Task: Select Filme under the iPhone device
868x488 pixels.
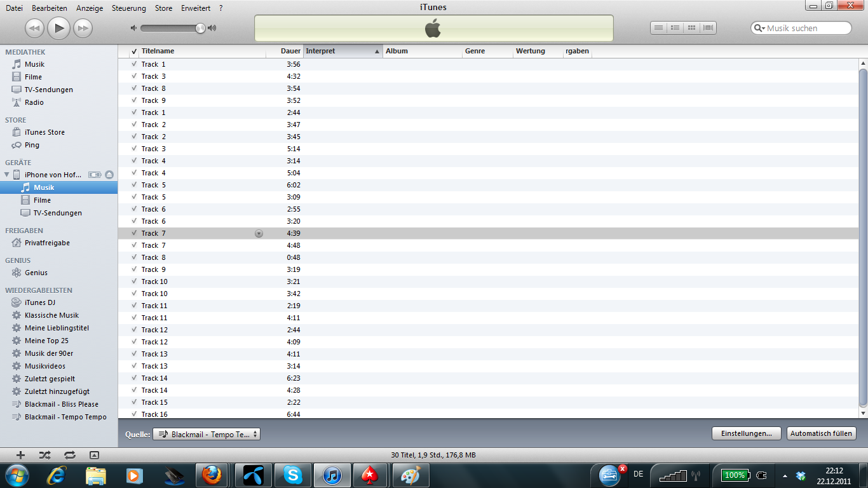Action: point(42,200)
